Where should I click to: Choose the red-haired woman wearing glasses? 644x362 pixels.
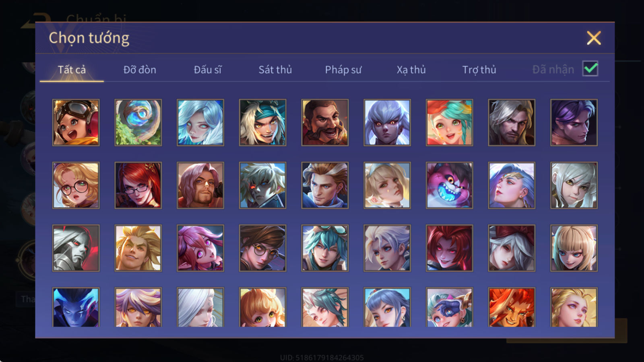coord(138,185)
